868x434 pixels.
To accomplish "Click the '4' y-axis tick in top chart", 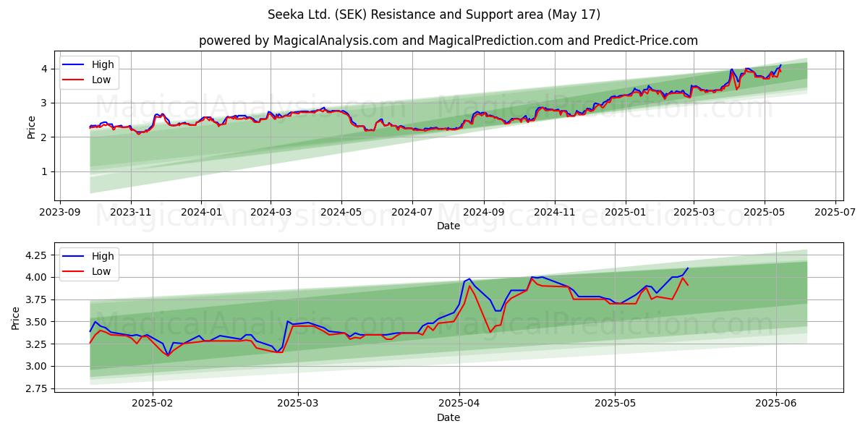I will coord(44,69).
